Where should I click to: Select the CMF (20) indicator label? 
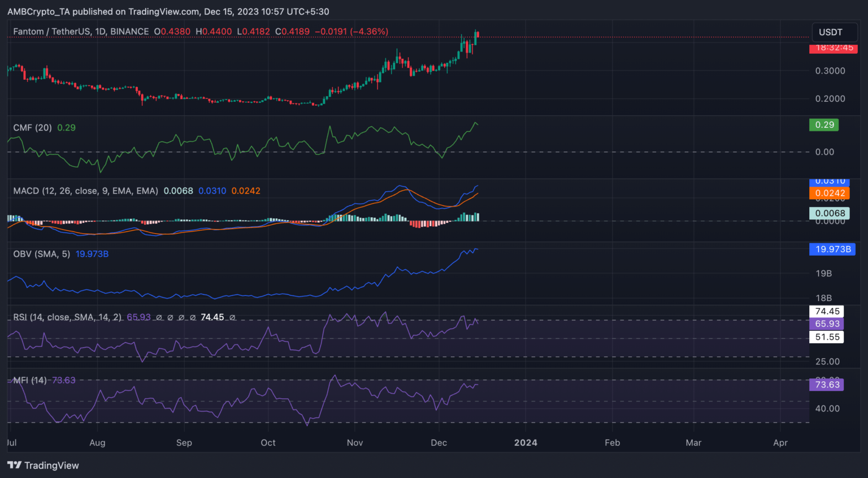(33, 128)
